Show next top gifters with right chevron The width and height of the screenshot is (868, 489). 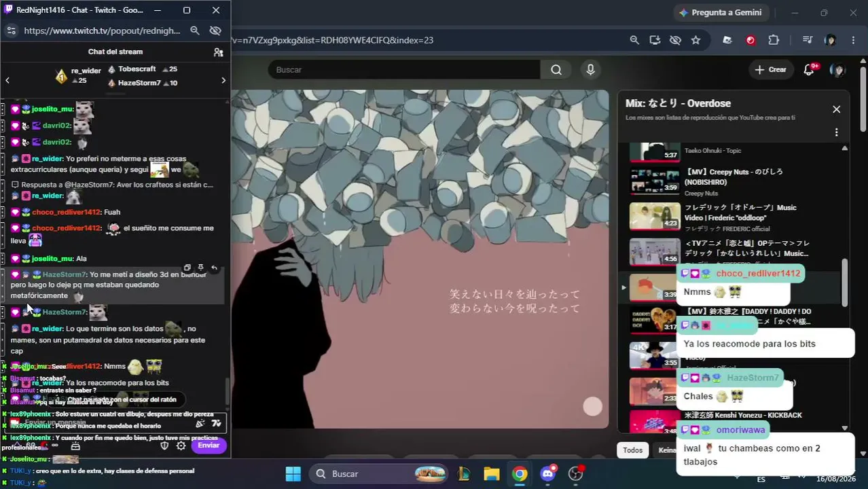(223, 80)
